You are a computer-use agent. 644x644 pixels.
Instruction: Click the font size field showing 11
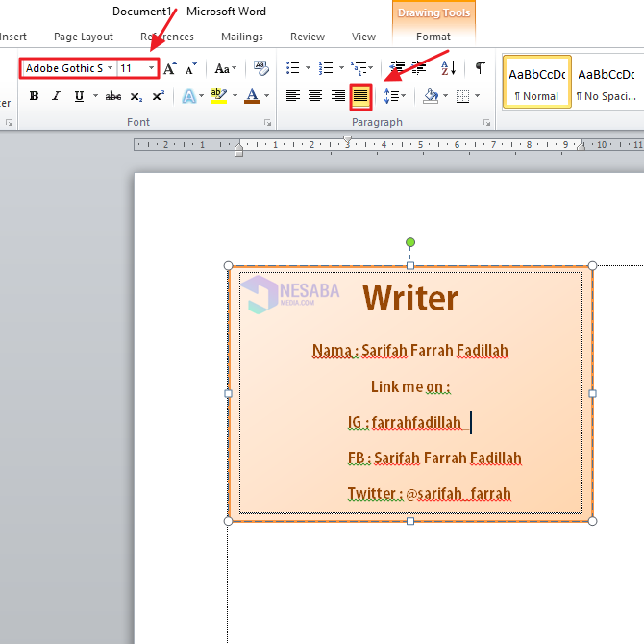(x=132, y=68)
